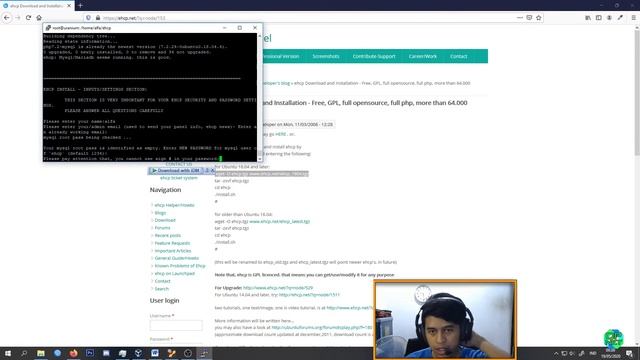Open the For Upgrade node/529 link
Viewport: 640px width, 360px height.
tap(278, 288)
